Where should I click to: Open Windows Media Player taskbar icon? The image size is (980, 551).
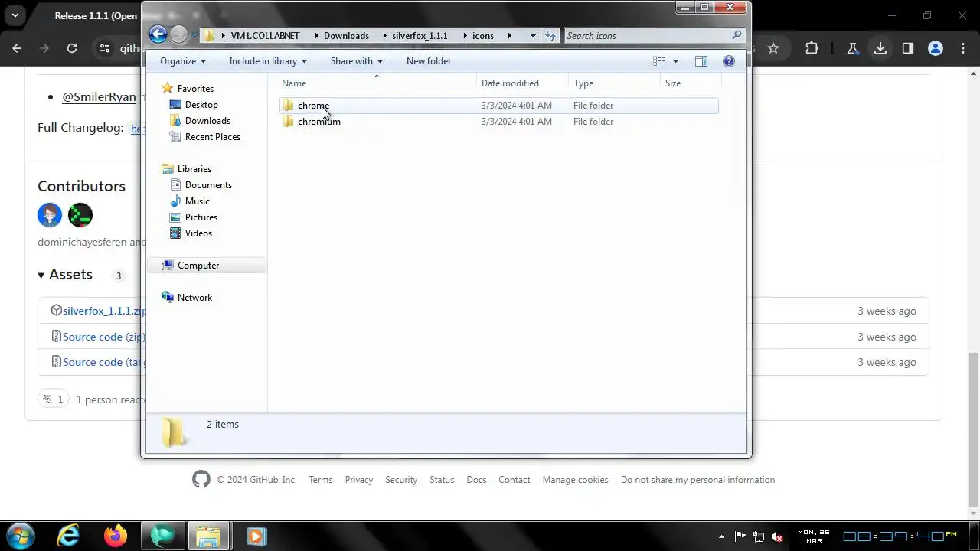(256, 536)
